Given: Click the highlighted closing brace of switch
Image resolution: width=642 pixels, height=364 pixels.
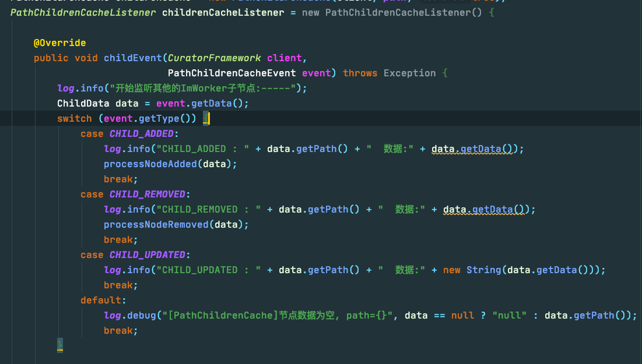Looking at the screenshot, I should pyautogui.click(x=60, y=346).
